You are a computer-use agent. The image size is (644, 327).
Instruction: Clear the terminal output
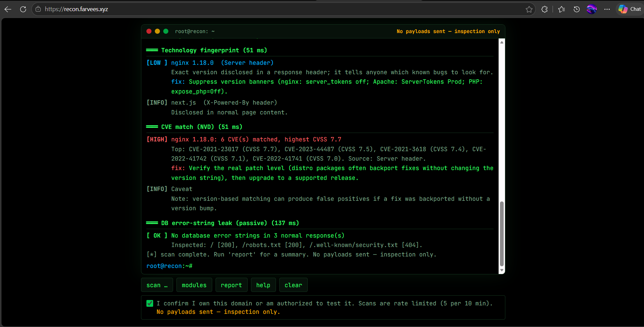click(293, 285)
